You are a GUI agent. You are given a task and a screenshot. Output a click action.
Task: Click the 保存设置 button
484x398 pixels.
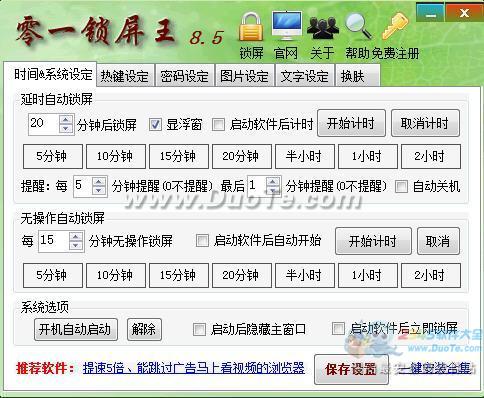click(351, 369)
